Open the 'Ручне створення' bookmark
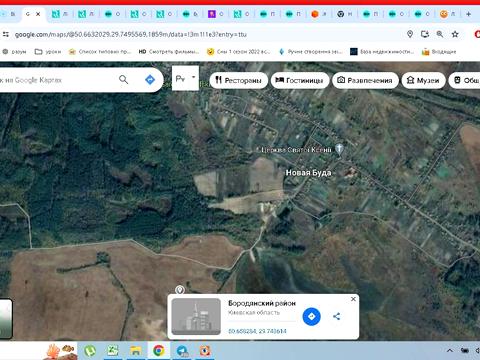480x360 pixels. pos(310,52)
